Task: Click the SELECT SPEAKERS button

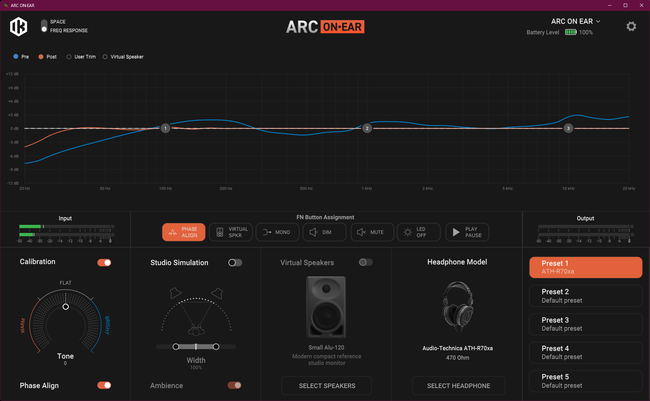Action: pos(327,386)
